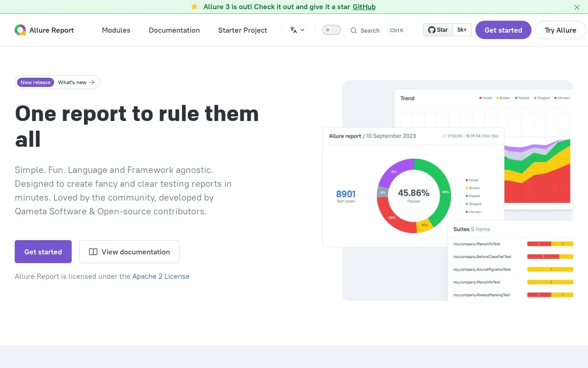The height and width of the screenshot is (368, 588).
Task: Open the Starter Project menu item
Action: [x=243, y=30]
